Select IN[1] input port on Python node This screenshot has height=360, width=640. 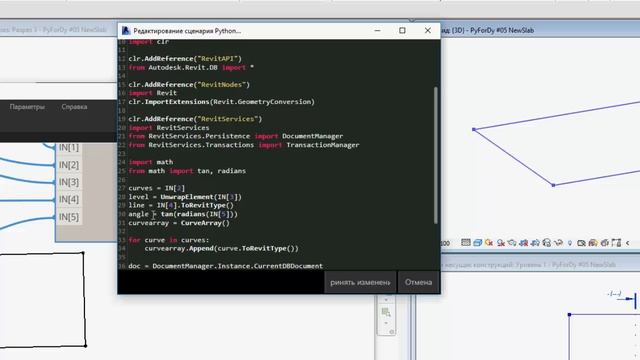[x=69, y=148]
